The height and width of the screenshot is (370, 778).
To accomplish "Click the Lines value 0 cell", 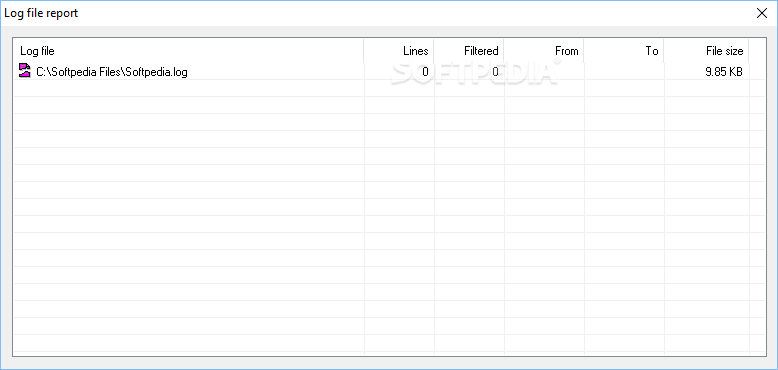I will (x=399, y=72).
